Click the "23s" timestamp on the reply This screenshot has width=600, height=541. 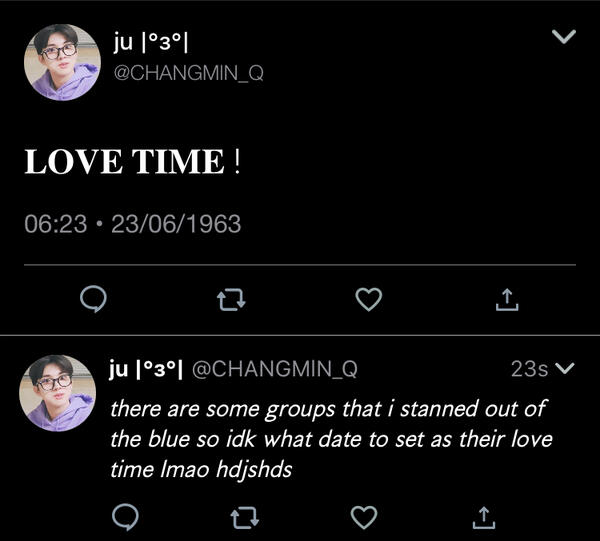click(528, 369)
